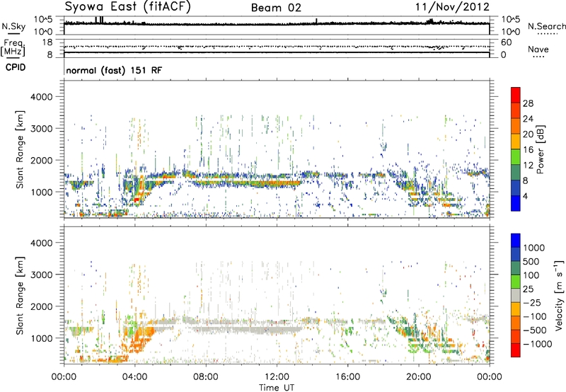Click the 'Nave' legend label

(538, 49)
